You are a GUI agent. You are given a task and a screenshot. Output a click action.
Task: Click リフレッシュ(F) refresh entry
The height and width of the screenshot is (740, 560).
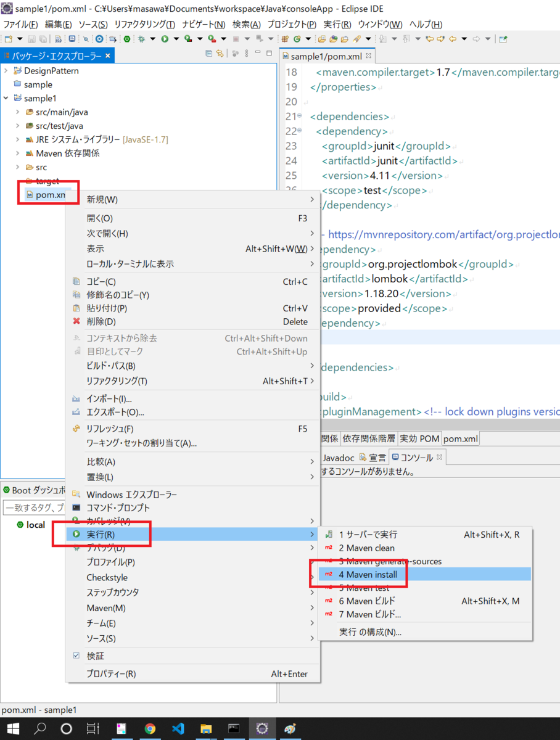coord(192,429)
